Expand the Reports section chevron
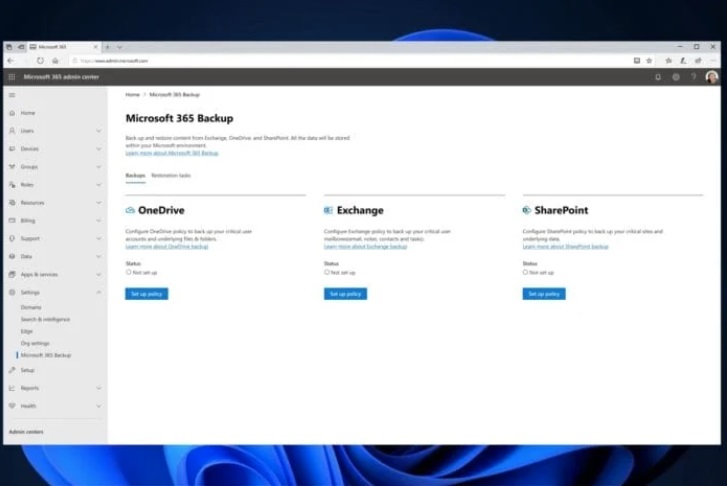The image size is (727, 486). coord(99,388)
